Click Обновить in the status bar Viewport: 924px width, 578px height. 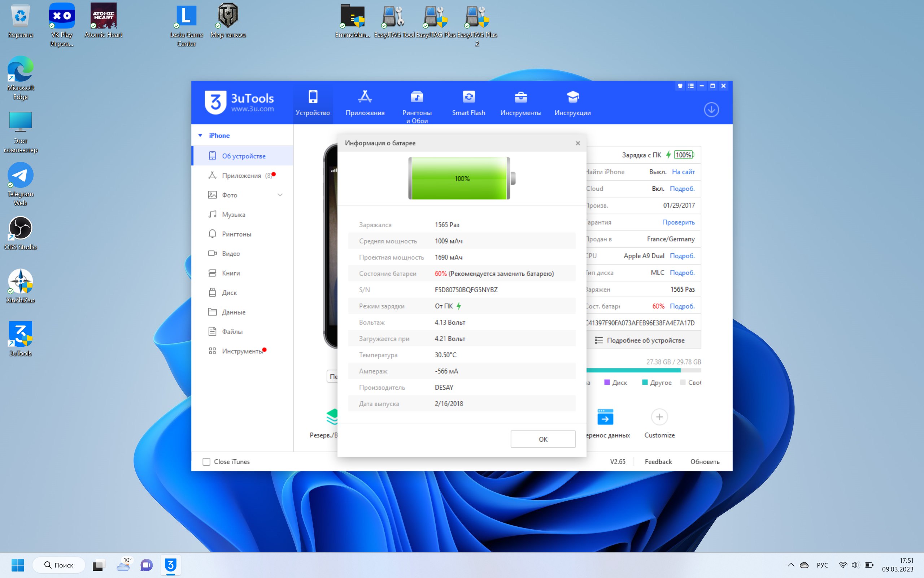click(705, 461)
